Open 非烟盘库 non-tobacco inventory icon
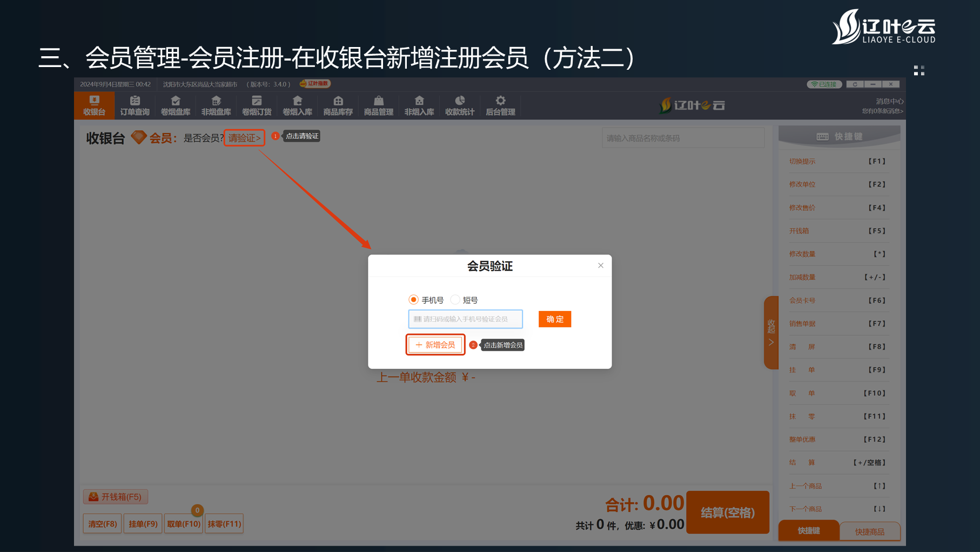Image resolution: width=980 pixels, height=552 pixels. click(216, 105)
